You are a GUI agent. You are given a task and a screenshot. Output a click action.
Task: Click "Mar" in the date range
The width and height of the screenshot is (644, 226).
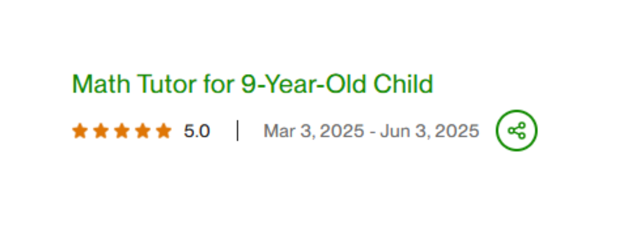279,131
